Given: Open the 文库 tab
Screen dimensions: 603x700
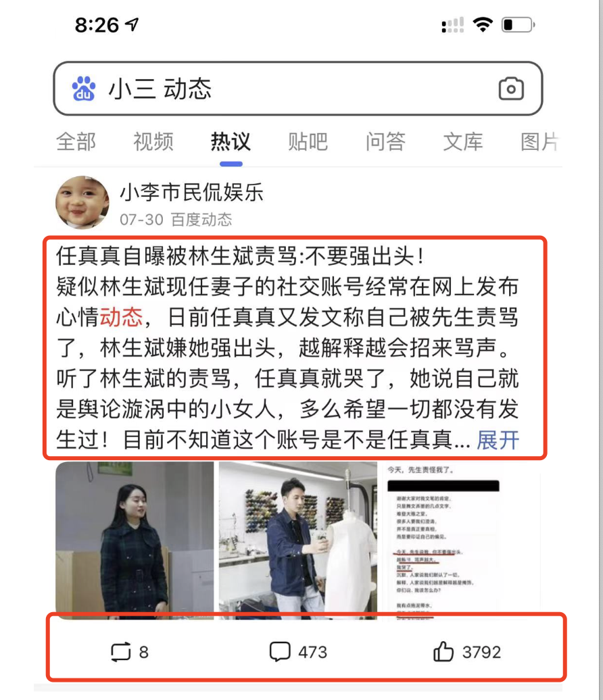Looking at the screenshot, I should click(x=463, y=142).
